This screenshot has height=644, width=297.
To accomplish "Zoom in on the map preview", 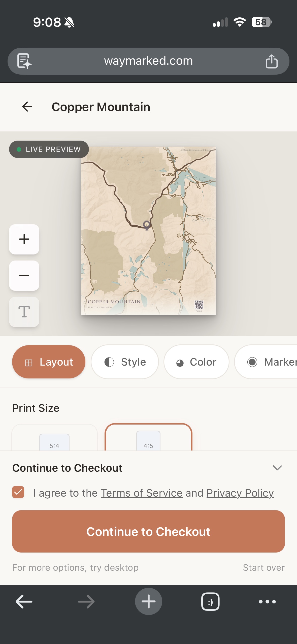I will [x=24, y=240].
